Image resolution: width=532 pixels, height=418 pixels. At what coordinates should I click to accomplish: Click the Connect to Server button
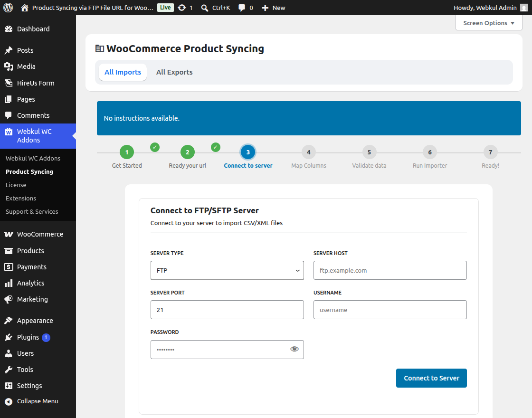tap(431, 378)
